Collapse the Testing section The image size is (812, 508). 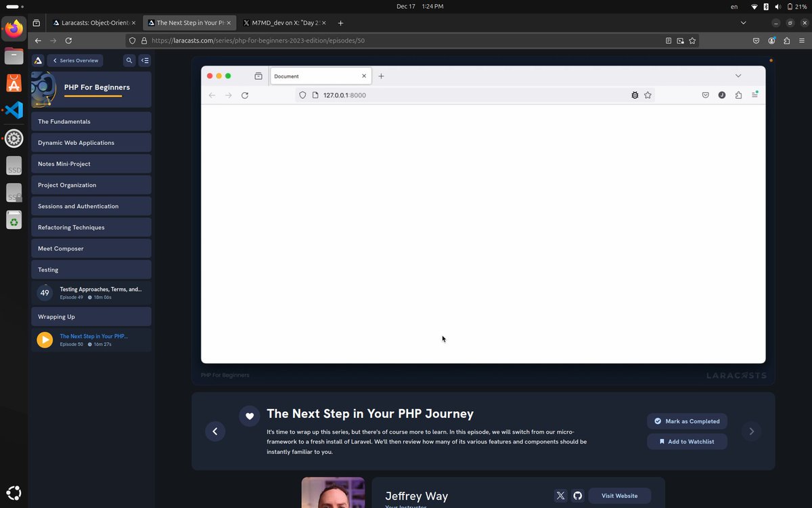91,270
